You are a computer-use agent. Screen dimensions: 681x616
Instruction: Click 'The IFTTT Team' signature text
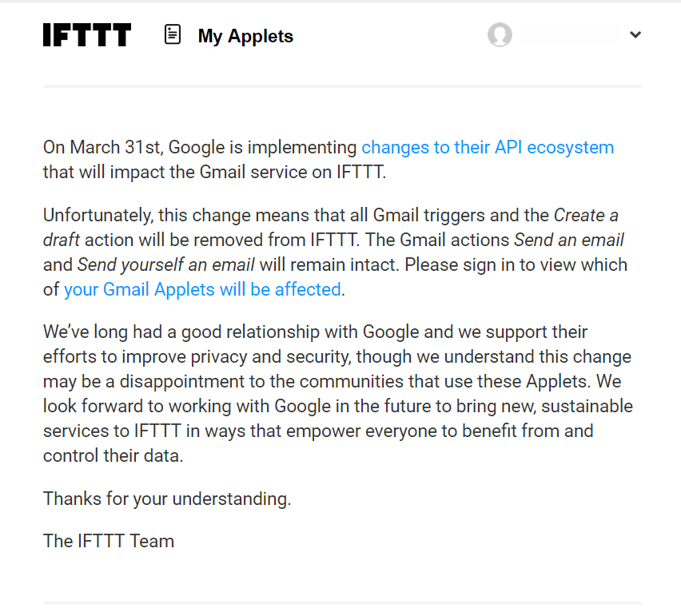(109, 542)
